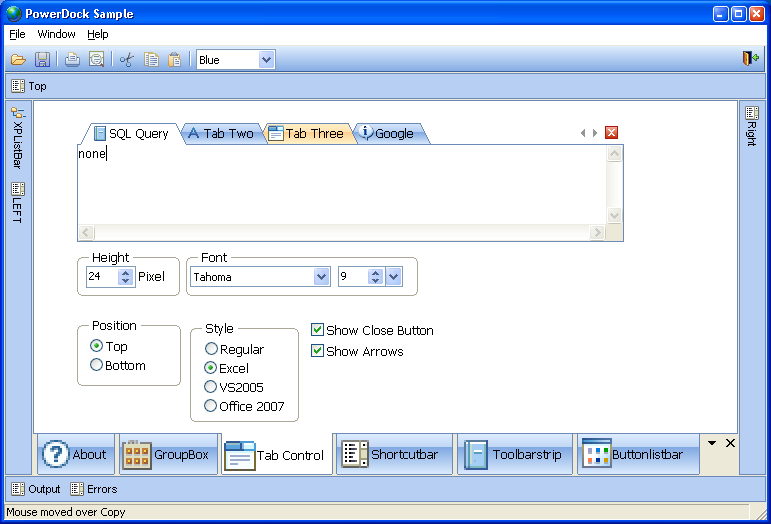Click the Height value field showing 24
This screenshot has width=771, height=524.
tap(102, 277)
